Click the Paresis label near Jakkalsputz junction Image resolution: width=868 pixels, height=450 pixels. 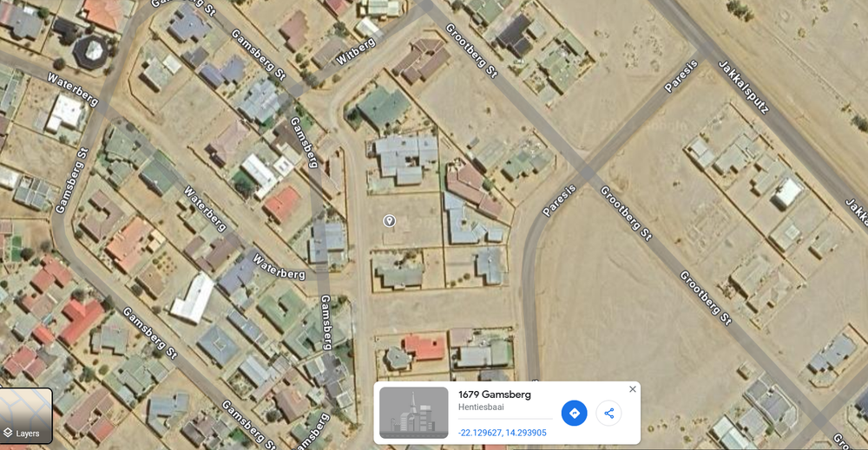tap(681, 76)
